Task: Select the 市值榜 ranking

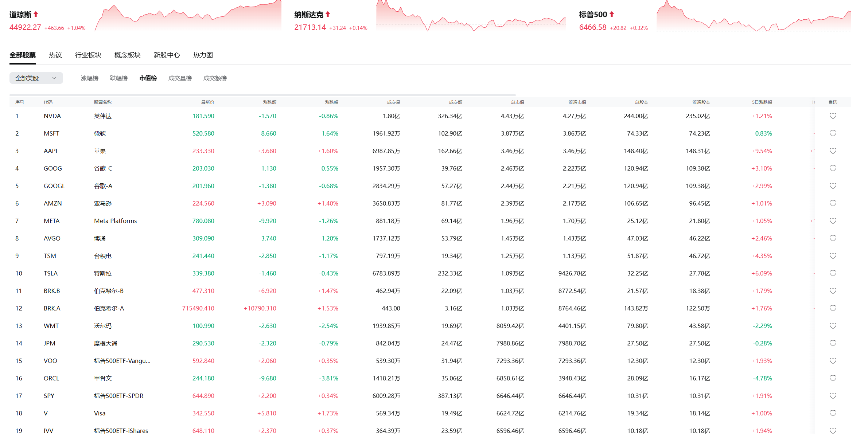Action: [x=148, y=78]
